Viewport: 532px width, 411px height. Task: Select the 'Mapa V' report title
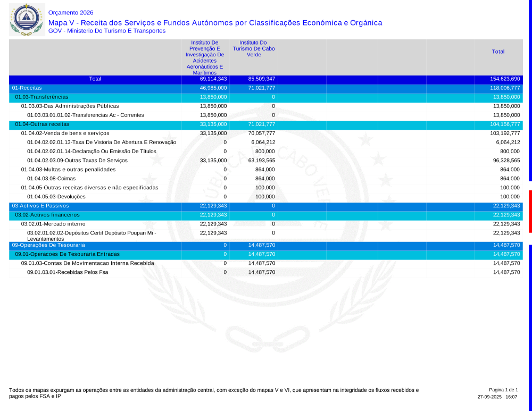(215, 23)
